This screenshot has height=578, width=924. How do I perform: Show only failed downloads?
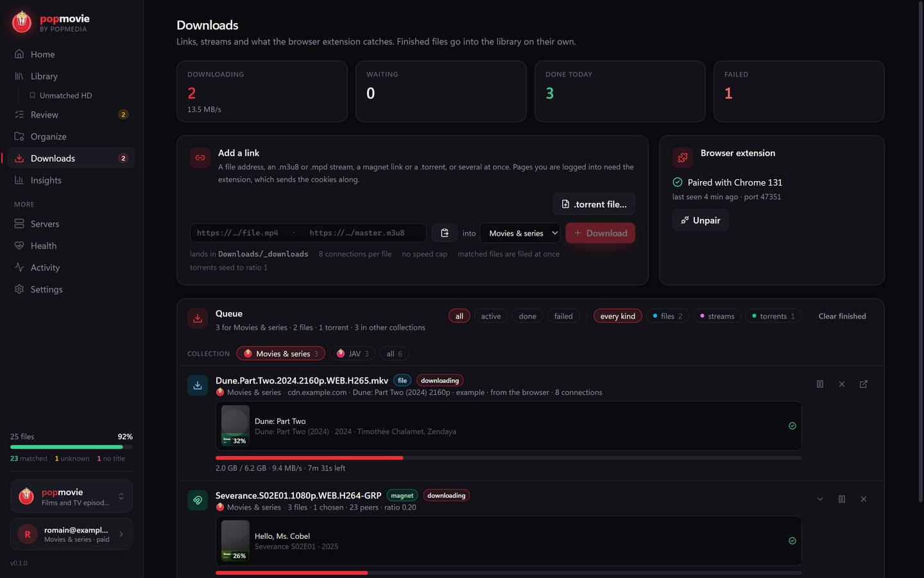click(563, 316)
